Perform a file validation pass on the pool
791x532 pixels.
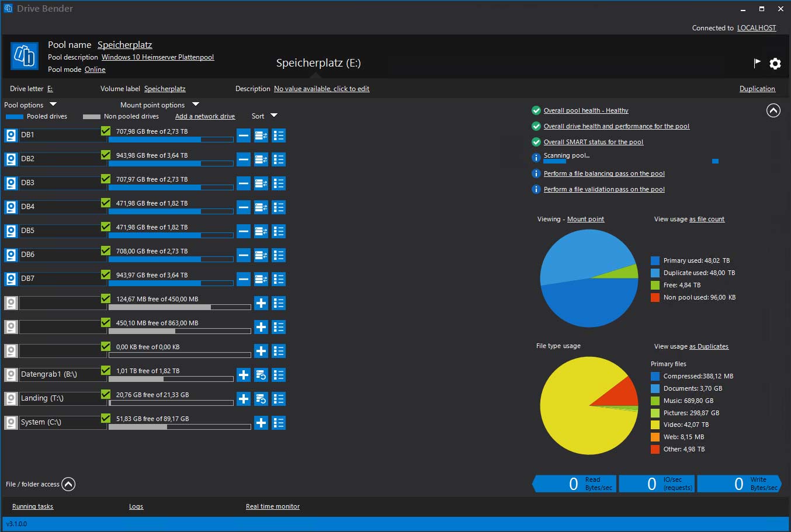(x=604, y=189)
